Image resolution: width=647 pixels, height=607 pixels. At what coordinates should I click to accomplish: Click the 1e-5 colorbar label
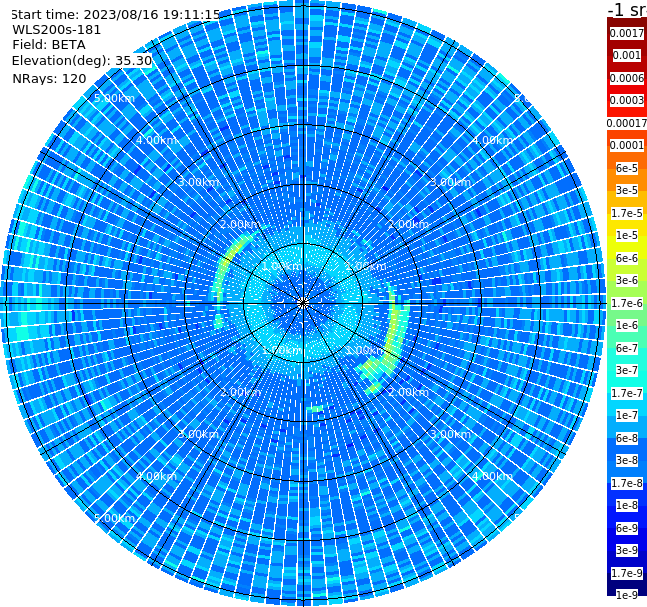tap(627, 235)
